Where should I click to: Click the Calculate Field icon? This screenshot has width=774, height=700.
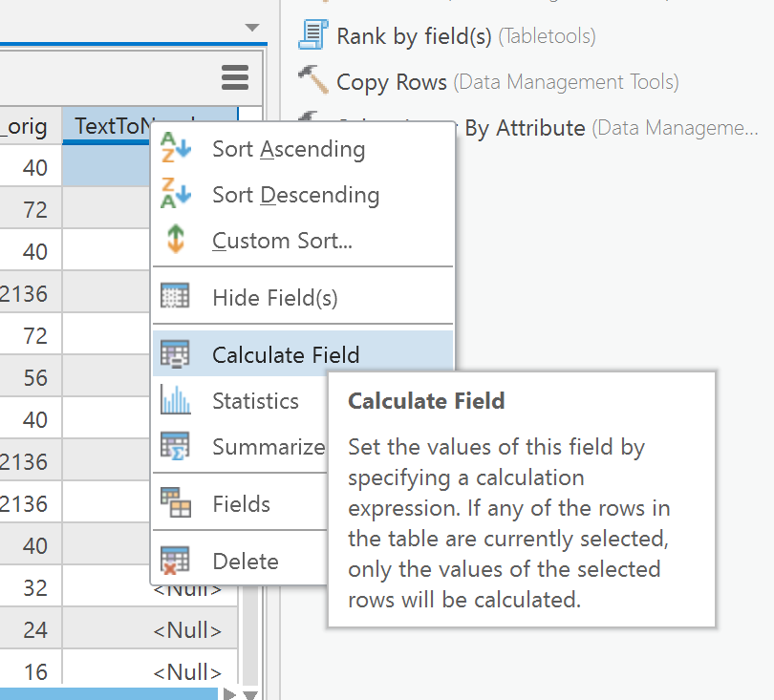tap(176, 351)
